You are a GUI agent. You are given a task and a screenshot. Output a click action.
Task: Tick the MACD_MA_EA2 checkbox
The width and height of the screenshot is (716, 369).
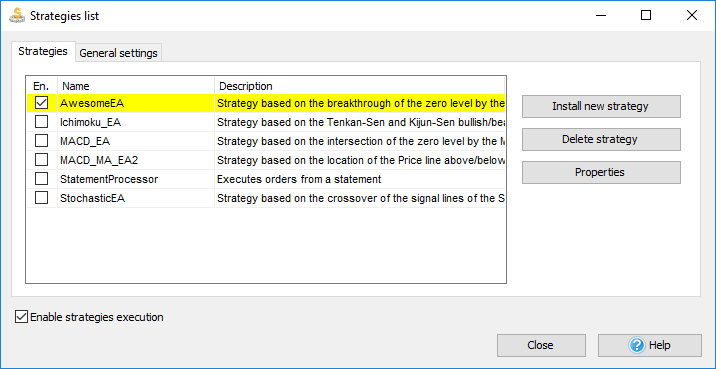(x=42, y=160)
